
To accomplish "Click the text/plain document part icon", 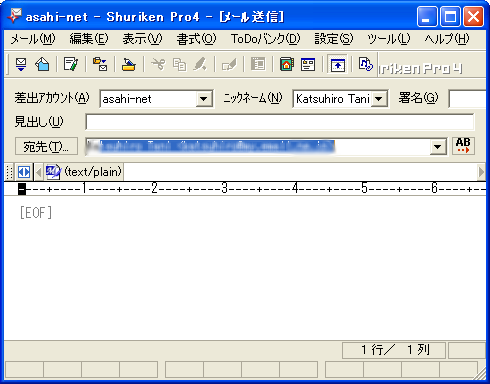I will 53,172.
